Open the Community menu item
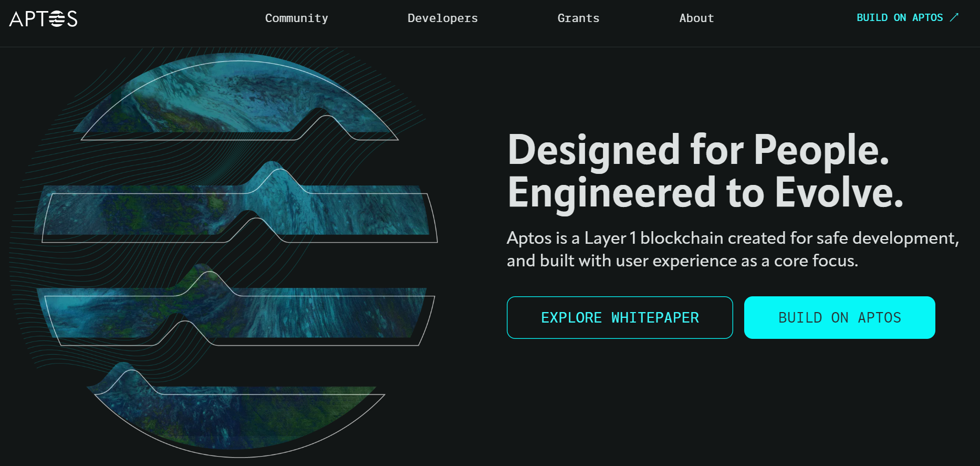 point(296,18)
